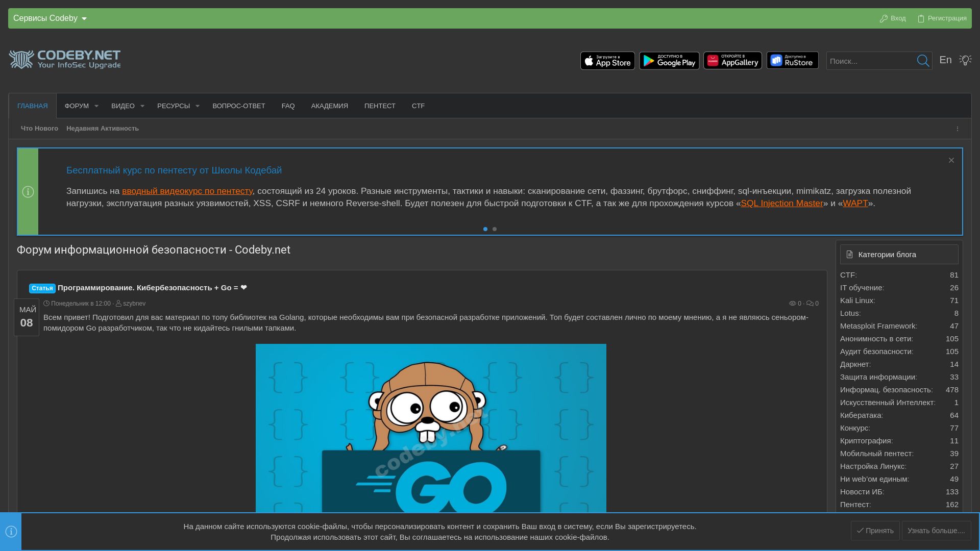Image resolution: width=980 pixels, height=551 pixels.
Task: Open the Metasploit Framework blog category
Action: [878, 326]
